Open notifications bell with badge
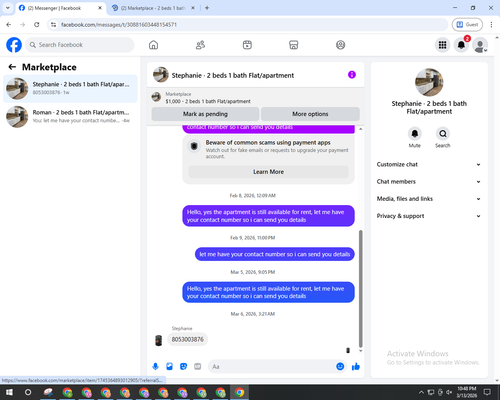This screenshot has height=400, width=500. pos(461,45)
